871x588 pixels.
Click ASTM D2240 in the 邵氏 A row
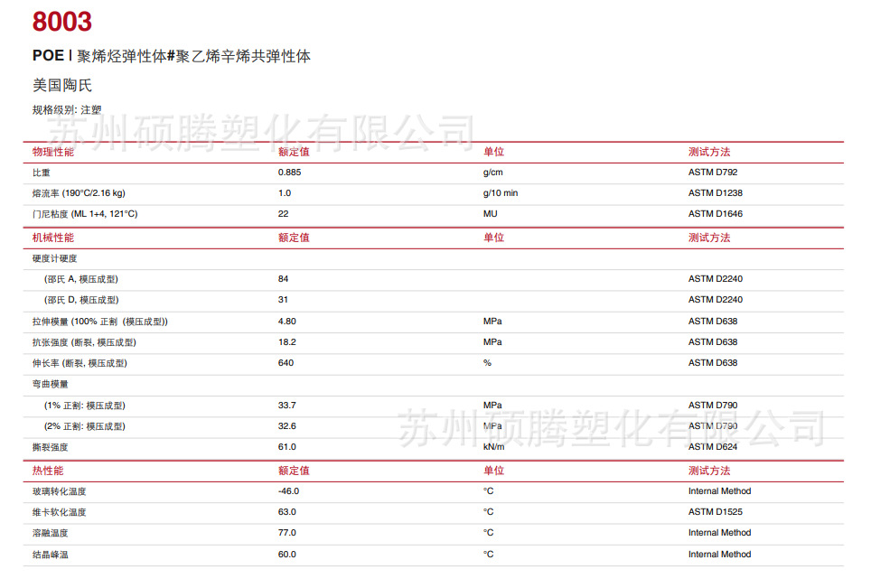(x=716, y=279)
